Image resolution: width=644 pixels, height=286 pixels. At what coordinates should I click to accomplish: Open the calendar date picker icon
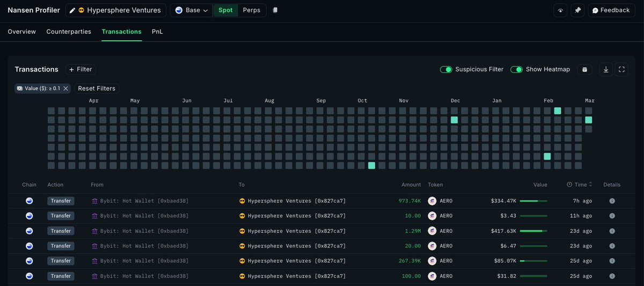coord(585,69)
